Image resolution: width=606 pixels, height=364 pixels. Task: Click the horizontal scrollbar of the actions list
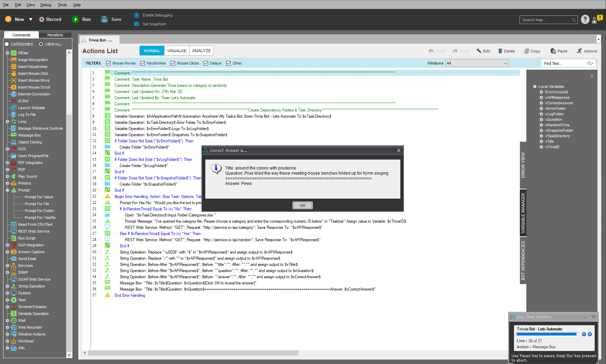(193, 353)
